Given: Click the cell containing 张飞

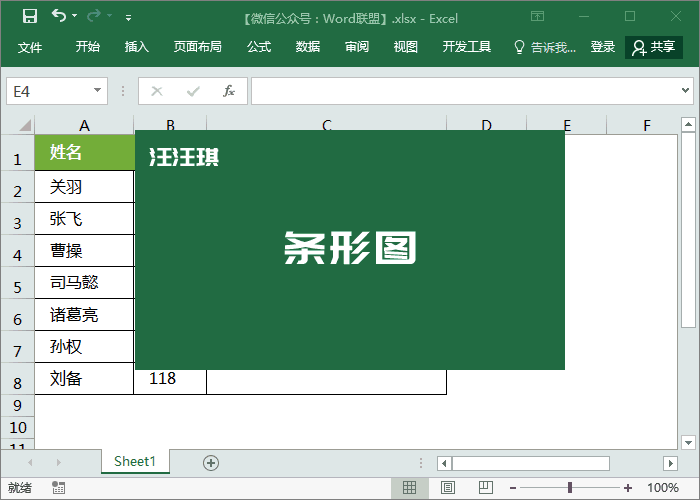Looking at the screenshot, I should pyautogui.click(x=84, y=219).
